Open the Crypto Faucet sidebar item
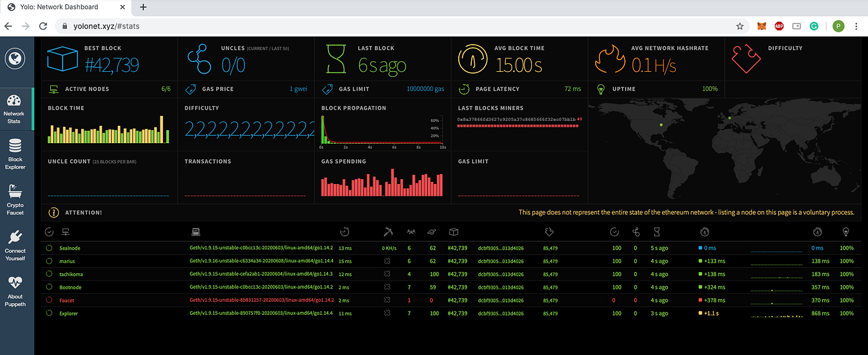Screen dimensions: 868x355 tap(15, 199)
